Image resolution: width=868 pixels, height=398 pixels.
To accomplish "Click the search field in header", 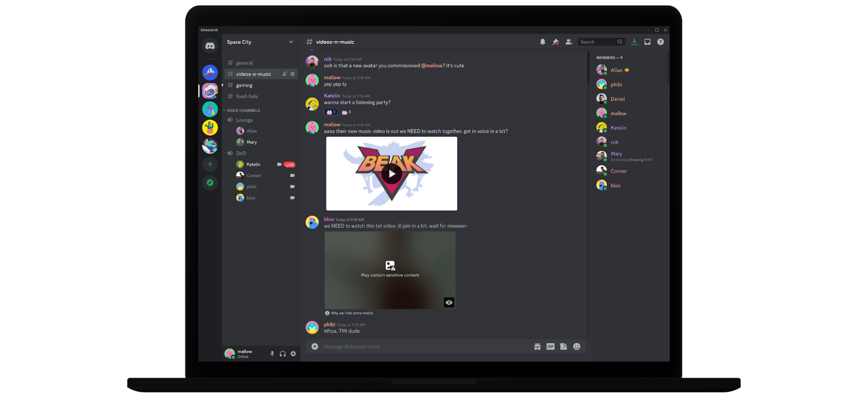I will click(601, 42).
